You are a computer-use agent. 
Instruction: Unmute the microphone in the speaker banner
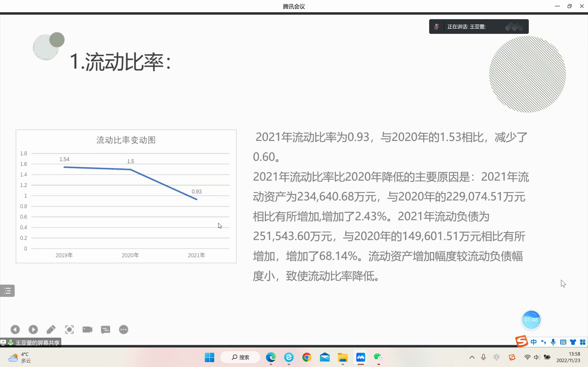[437, 27]
